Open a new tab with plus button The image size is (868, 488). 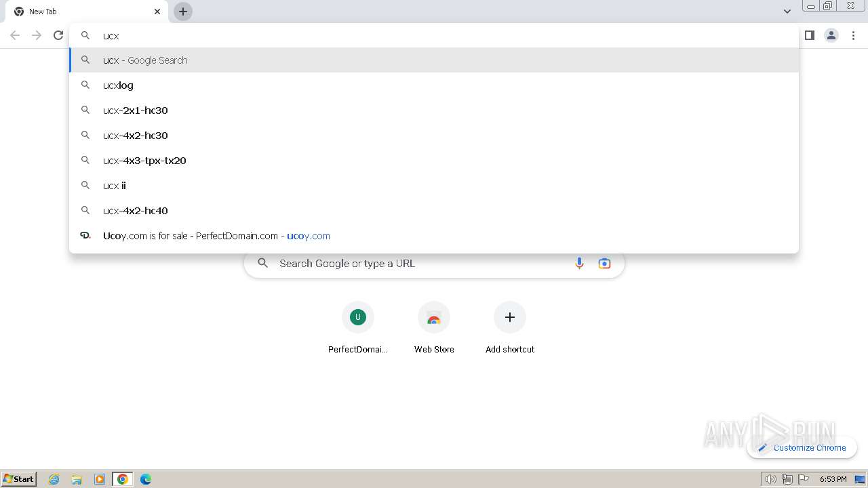point(183,12)
